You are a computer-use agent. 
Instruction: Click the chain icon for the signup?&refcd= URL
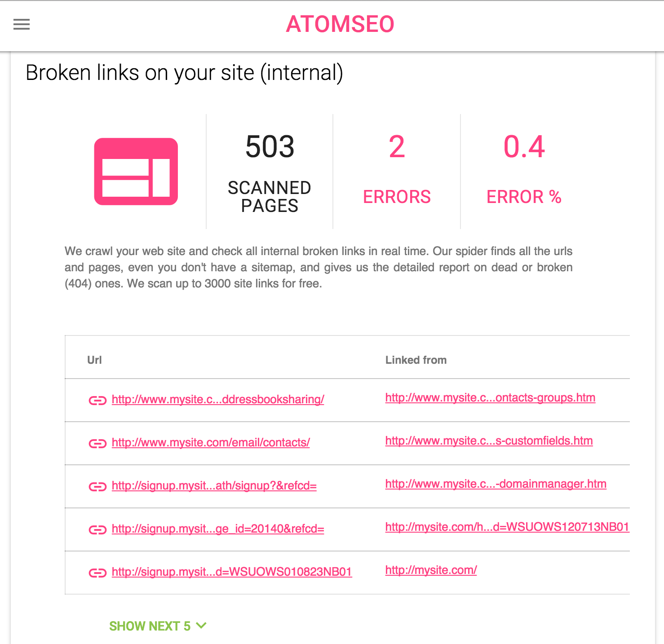(97, 486)
